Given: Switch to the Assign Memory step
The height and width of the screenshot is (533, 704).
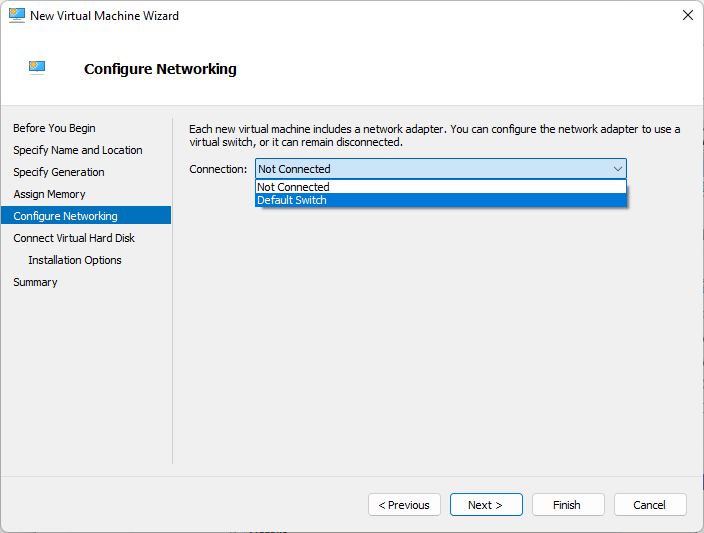Looking at the screenshot, I should (x=49, y=194).
